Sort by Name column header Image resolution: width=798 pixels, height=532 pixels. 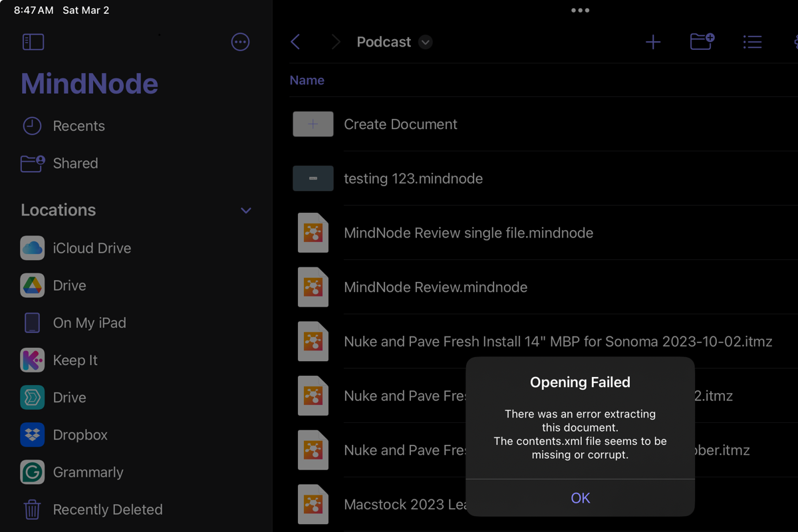coord(307,80)
